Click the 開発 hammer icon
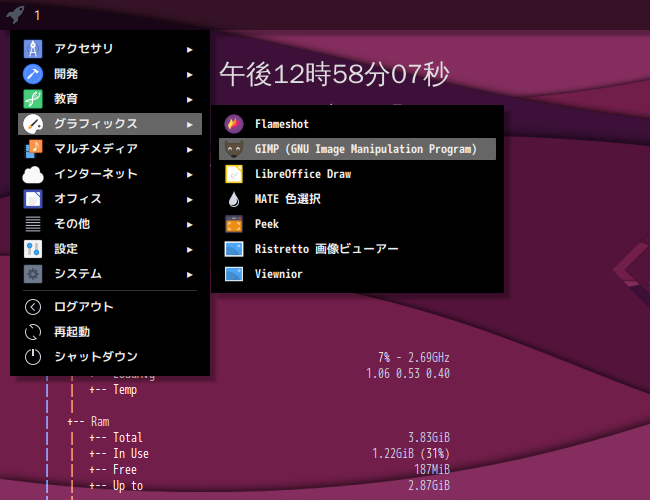Screen dimensions: 650x500 coord(33,74)
